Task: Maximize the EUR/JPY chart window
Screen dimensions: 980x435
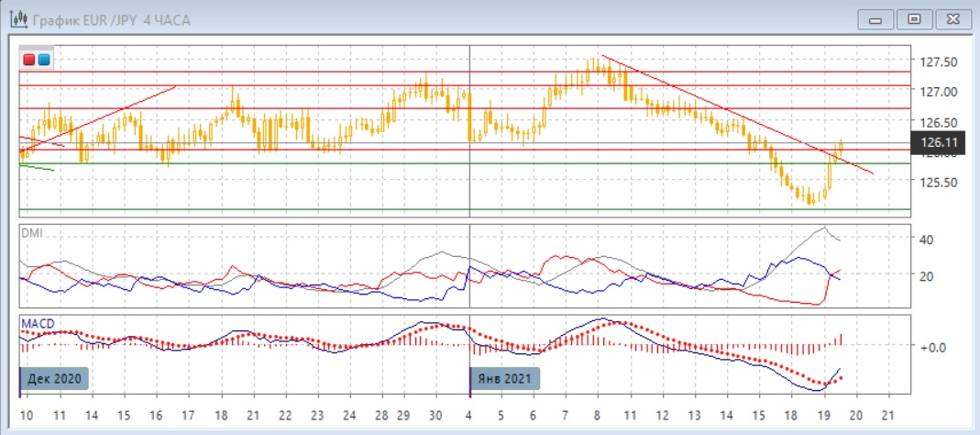Action: [x=913, y=18]
